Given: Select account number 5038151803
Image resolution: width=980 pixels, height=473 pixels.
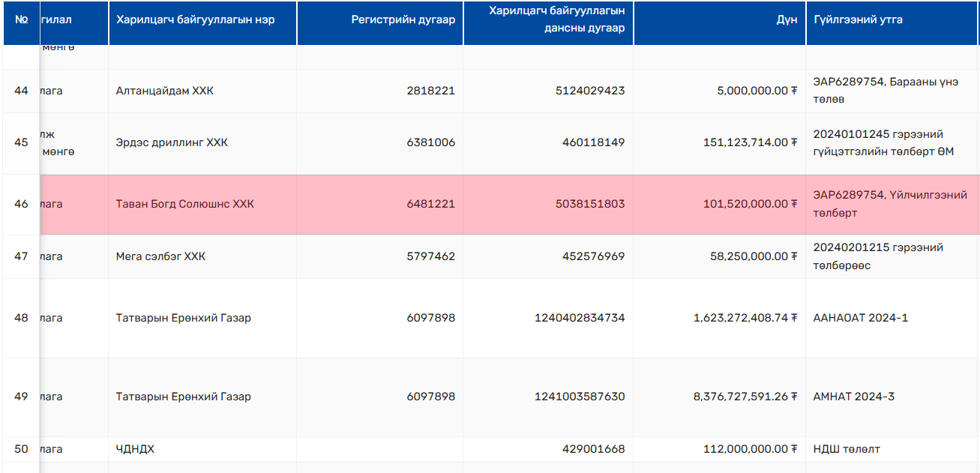Looking at the screenshot, I should [590, 204].
